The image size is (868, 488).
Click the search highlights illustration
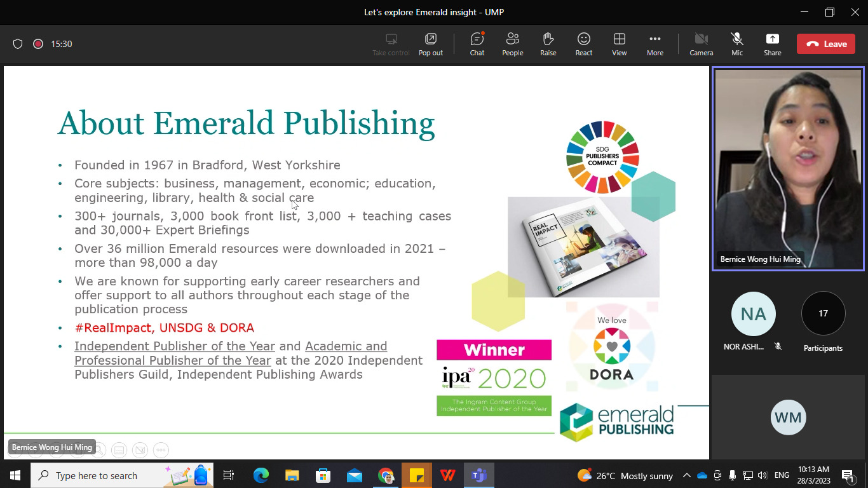(188, 475)
